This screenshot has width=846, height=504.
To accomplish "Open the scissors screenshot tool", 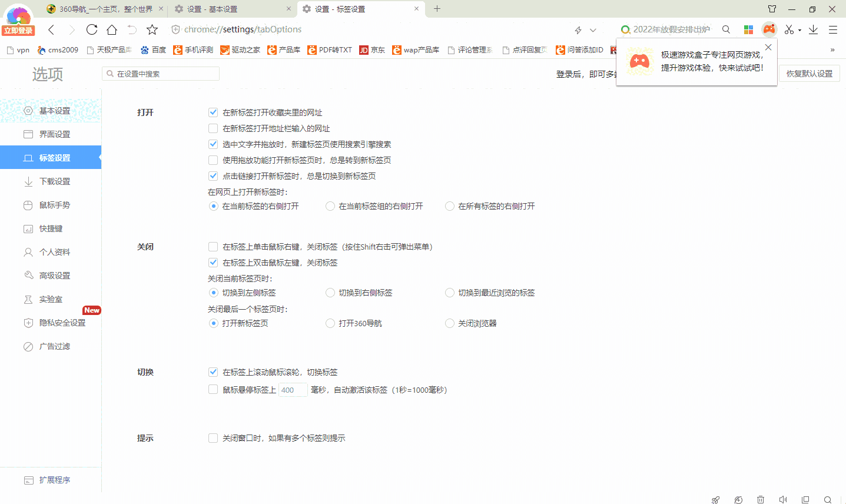I will pyautogui.click(x=789, y=29).
